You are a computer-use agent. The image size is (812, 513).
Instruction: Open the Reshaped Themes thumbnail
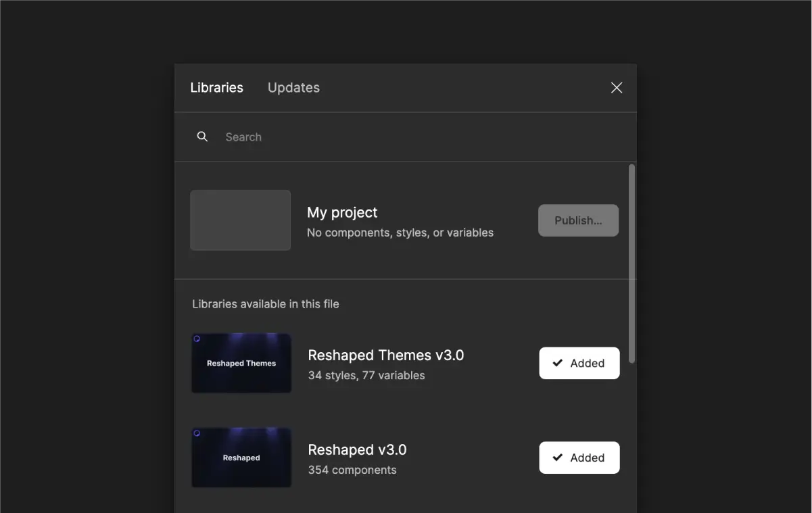(241, 363)
